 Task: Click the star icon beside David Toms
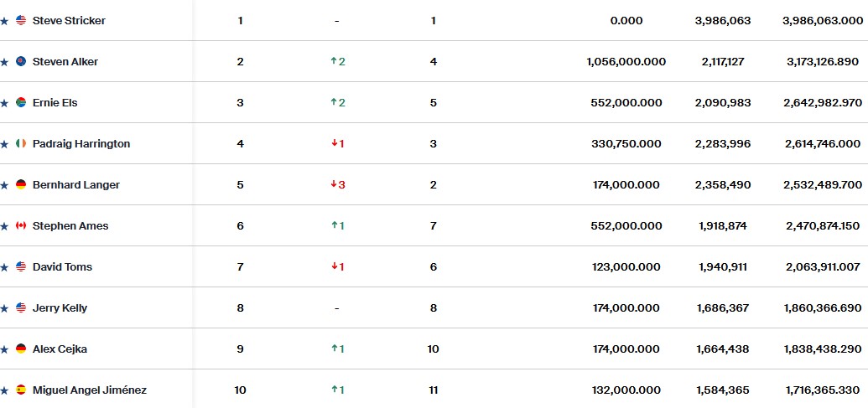tap(4, 267)
